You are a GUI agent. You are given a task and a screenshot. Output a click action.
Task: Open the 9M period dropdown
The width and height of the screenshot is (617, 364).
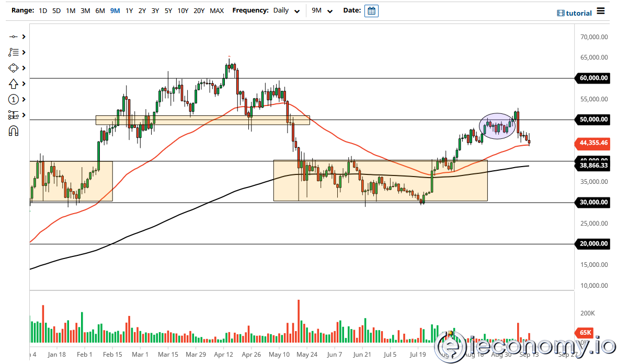click(321, 10)
